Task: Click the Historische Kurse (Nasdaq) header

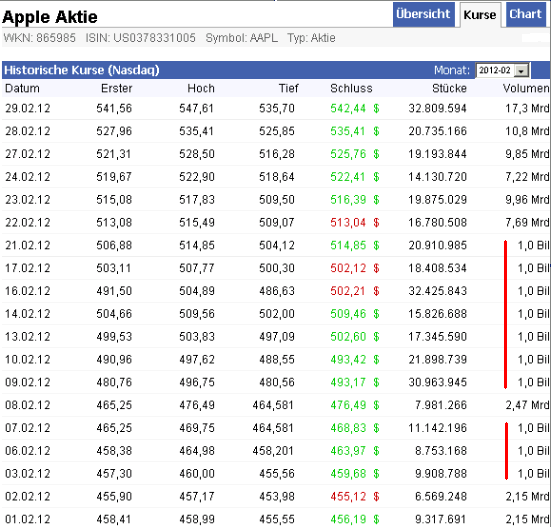Action: pos(82,70)
